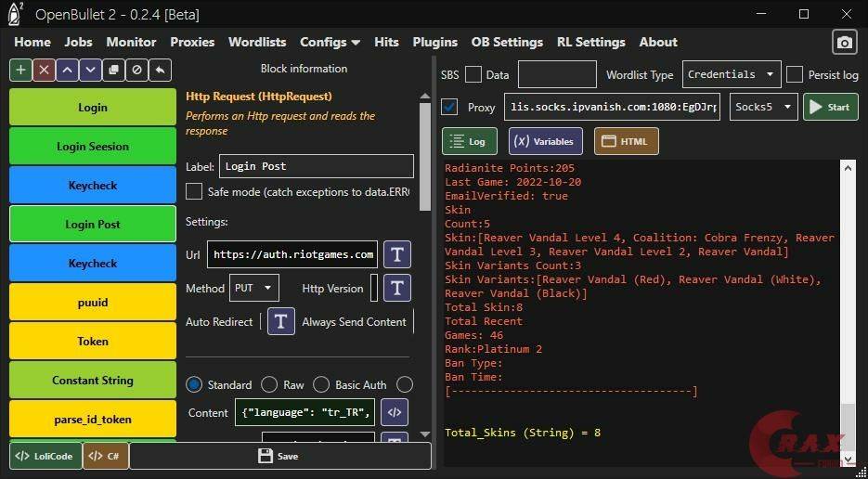The height and width of the screenshot is (479, 868).
Task: Open RL Settings page
Action: tap(591, 42)
